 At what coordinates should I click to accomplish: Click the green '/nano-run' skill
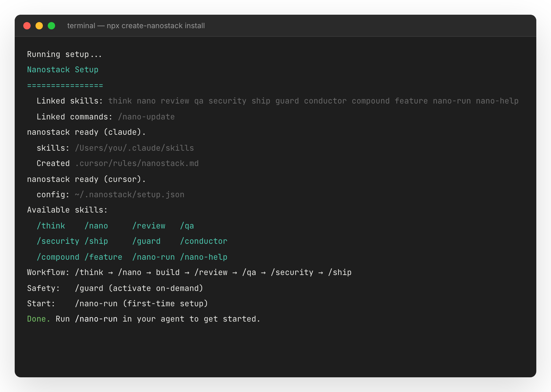(x=153, y=257)
